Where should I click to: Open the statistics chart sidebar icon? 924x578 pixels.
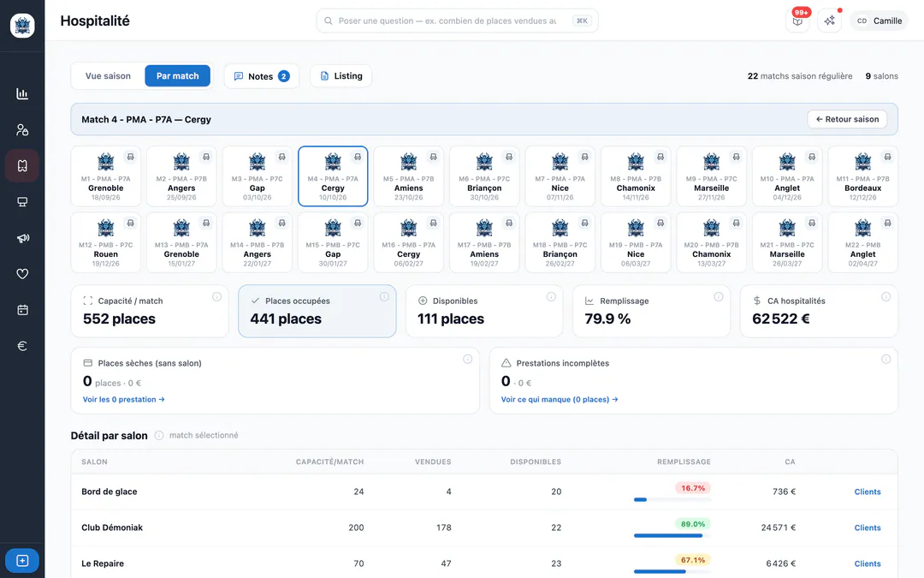pos(22,94)
